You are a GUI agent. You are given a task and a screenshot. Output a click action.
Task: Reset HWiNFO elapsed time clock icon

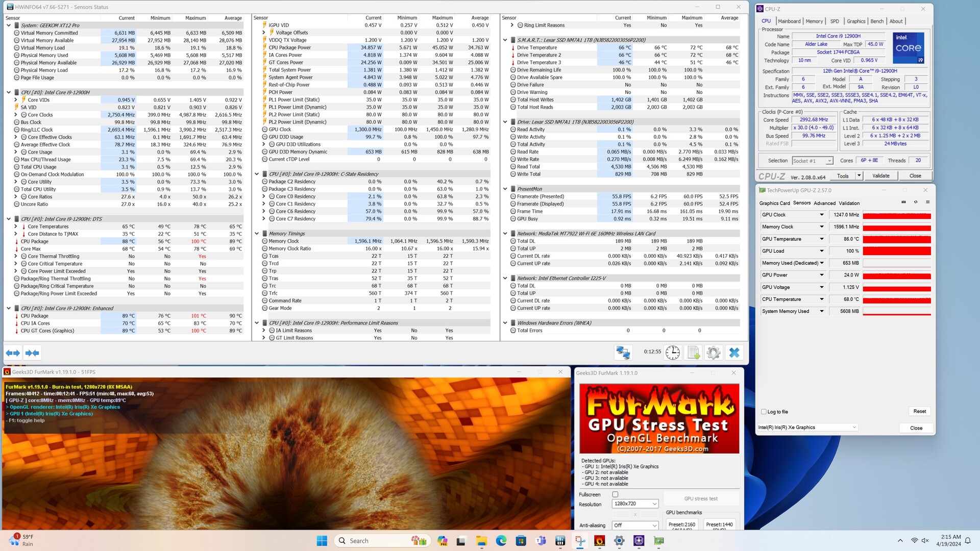[673, 352]
